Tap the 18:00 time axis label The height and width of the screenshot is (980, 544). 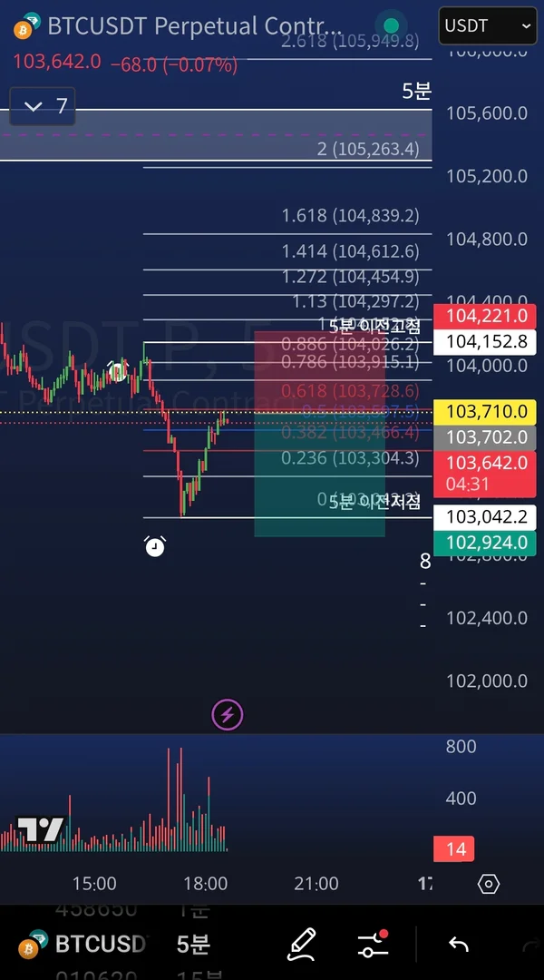click(x=205, y=884)
